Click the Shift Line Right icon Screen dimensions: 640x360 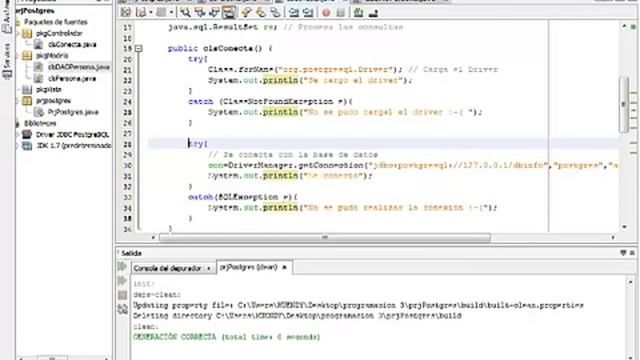(x=308, y=13)
